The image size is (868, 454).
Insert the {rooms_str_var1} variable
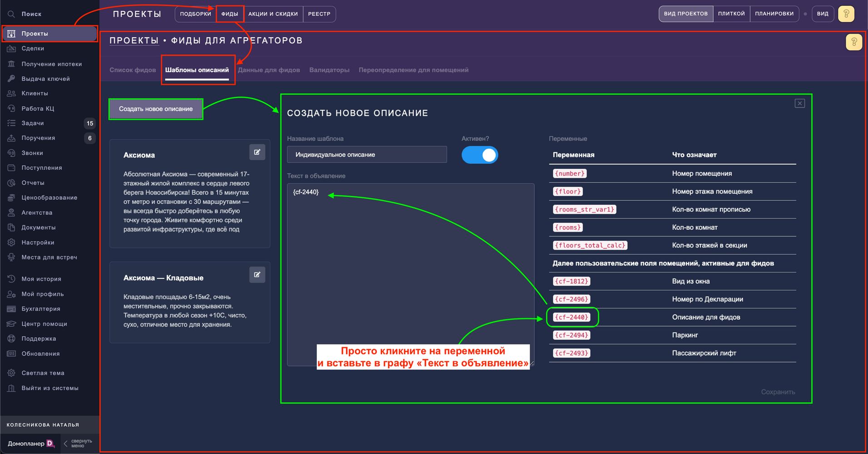[x=584, y=209]
